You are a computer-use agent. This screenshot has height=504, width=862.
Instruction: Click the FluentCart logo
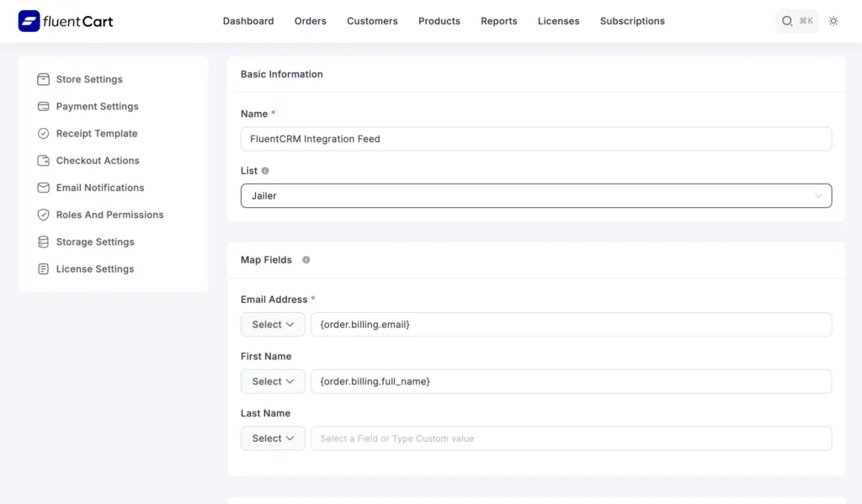(66, 21)
